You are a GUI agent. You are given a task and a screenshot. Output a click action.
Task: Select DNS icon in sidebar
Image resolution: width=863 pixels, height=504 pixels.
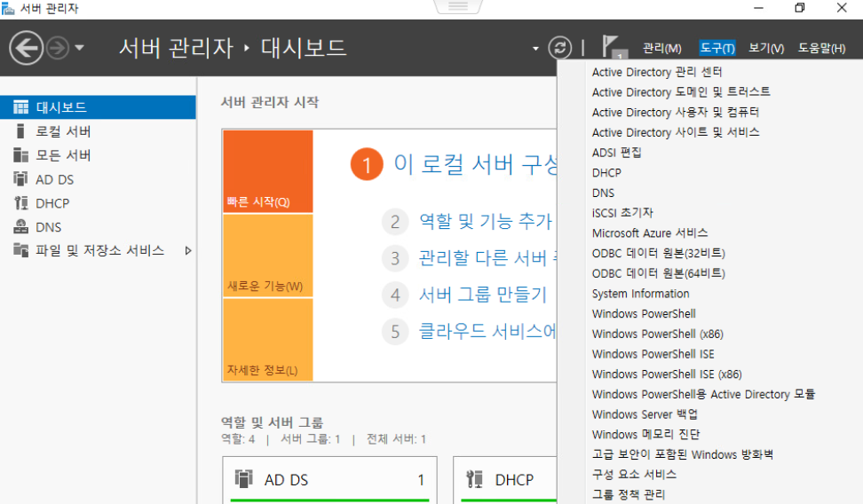click(21, 226)
